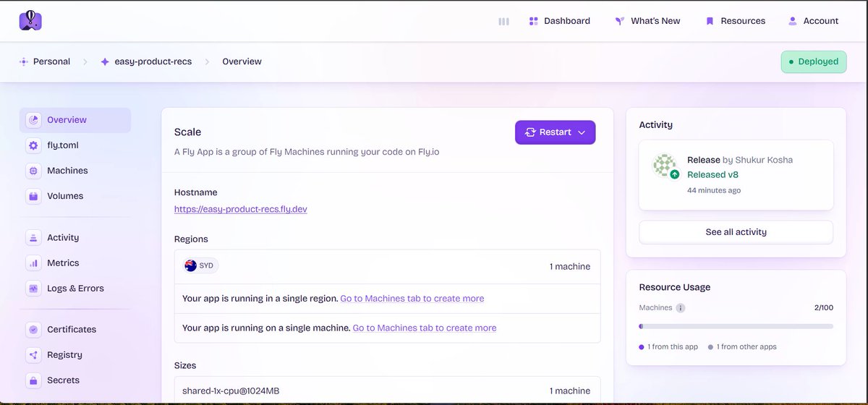Click the Registry share icon
The height and width of the screenshot is (405, 868).
tap(33, 354)
